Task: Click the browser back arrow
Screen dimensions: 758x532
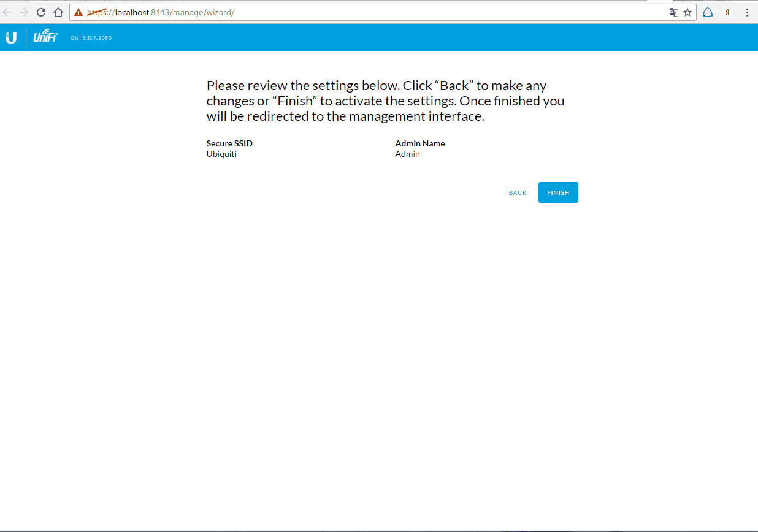Action: click(x=7, y=12)
